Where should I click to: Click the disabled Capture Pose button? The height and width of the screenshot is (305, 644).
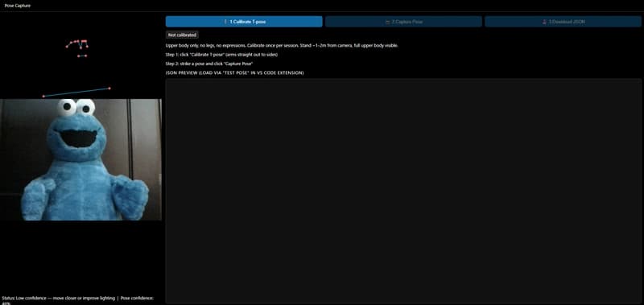pos(403,22)
